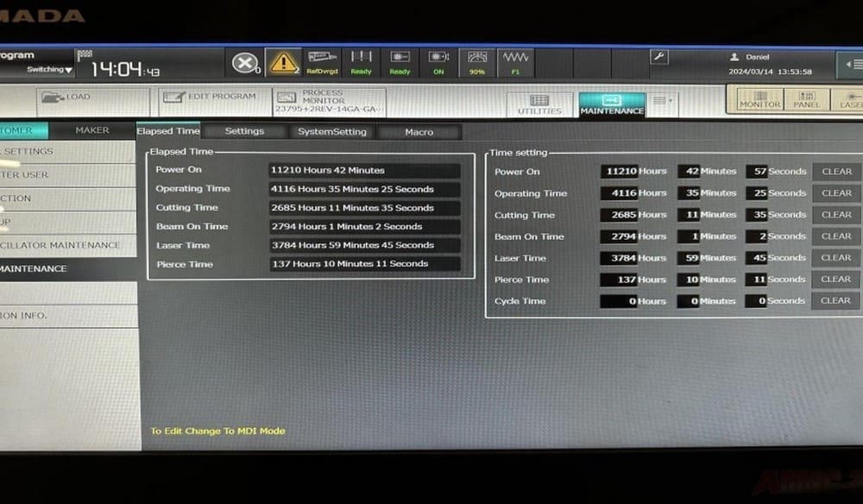The width and height of the screenshot is (863, 504).
Task: Click the Power On minutes field 42
Action: [x=689, y=171]
